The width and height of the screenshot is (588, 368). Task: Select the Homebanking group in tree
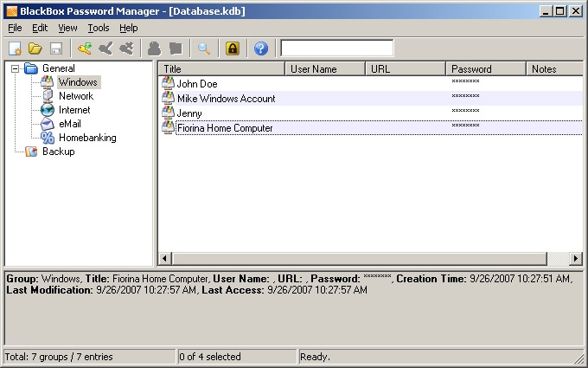click(x=87, y=138)
